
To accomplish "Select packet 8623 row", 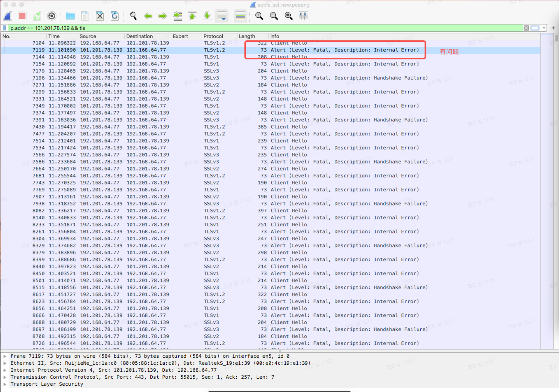I will coord(270,301).
